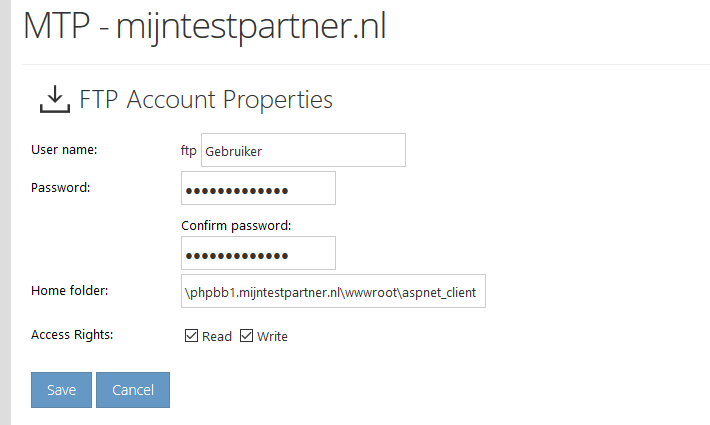Focus the User name field containing Gebruiker

pyautogui.click(x=303, y=150)
